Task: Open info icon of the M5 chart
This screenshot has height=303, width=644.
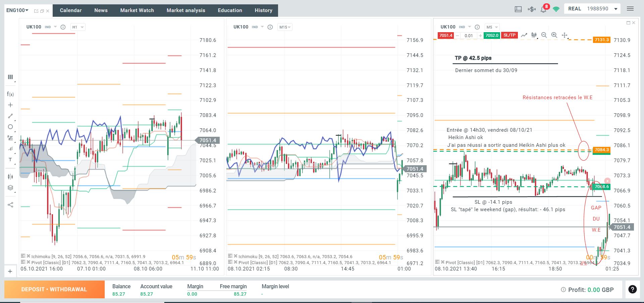Action: pos(477,27)
